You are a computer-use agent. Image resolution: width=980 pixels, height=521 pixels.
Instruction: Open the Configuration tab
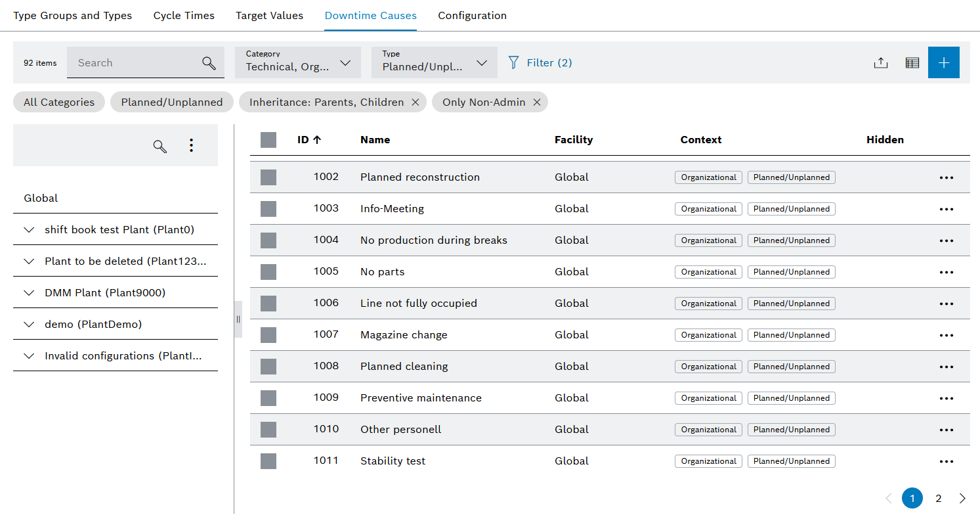(472, 16)
